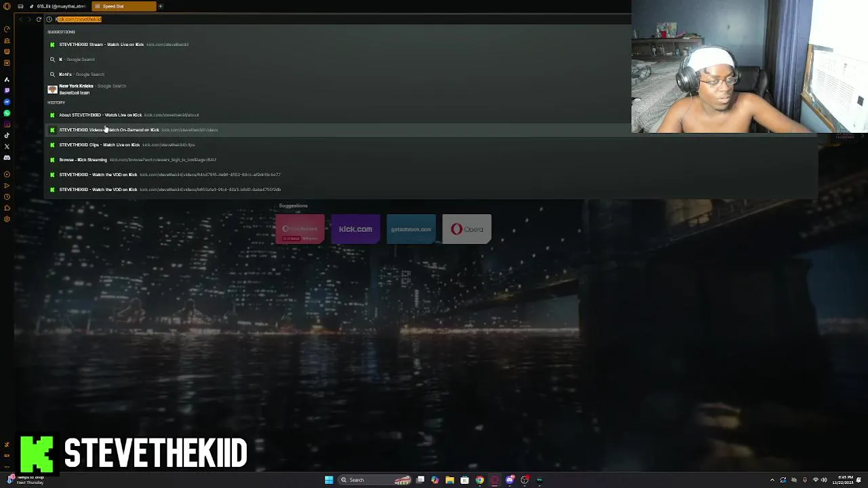
Task: Choose the "Kohl's" Google Search suggestion
Action: (x=339, y=74)
